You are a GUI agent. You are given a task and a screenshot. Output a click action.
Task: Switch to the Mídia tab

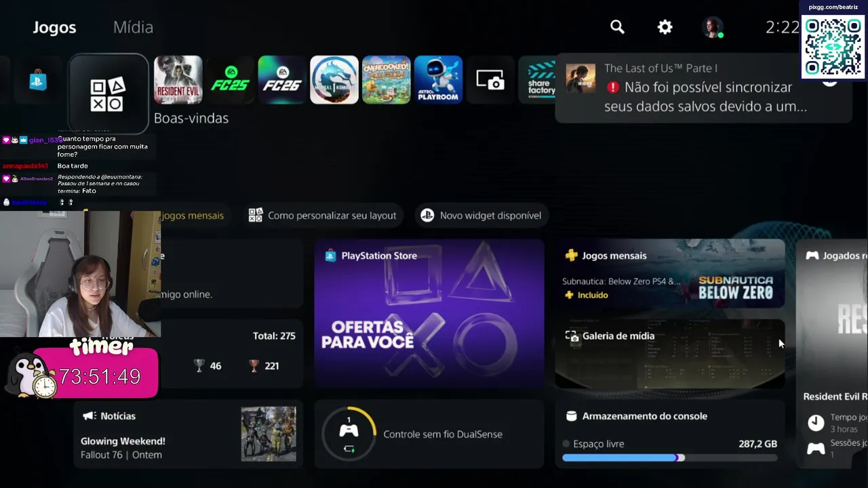pos(133,27)
